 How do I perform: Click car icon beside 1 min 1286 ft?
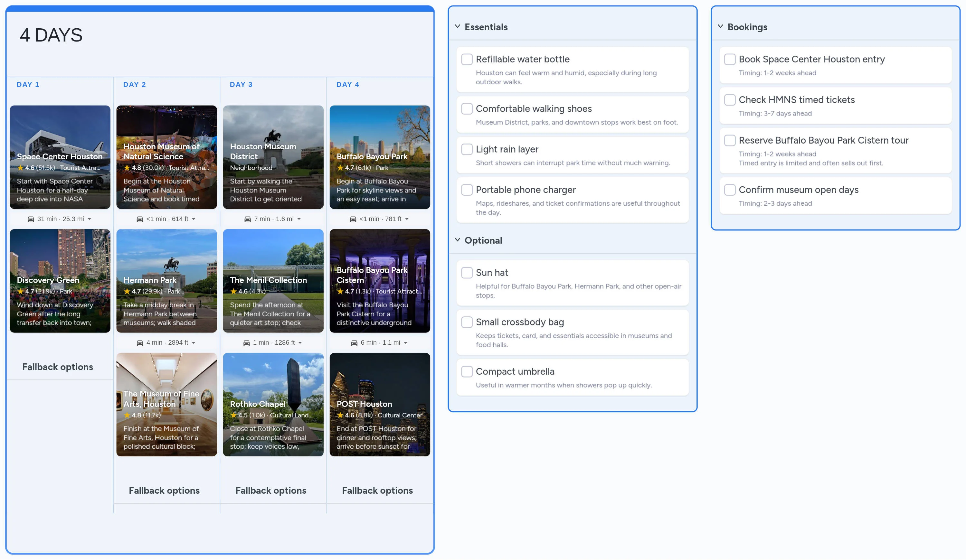click(x=246, y=343)
